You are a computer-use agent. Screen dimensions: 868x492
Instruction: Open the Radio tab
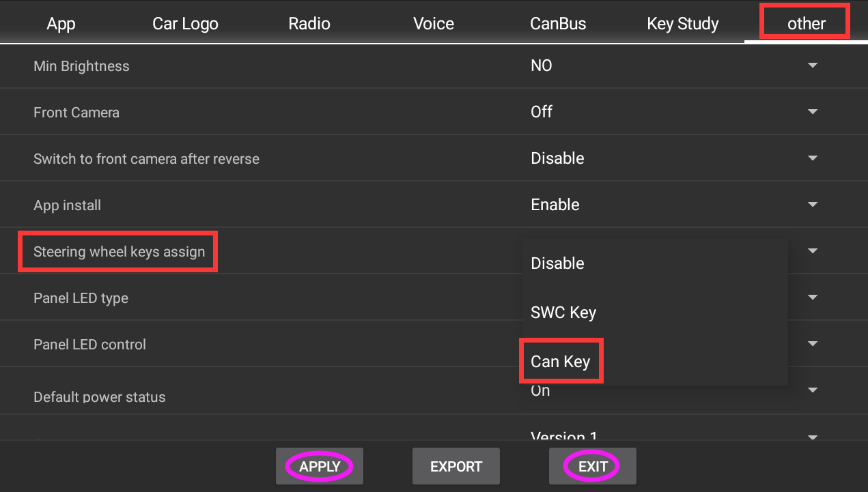pos(309,24)
